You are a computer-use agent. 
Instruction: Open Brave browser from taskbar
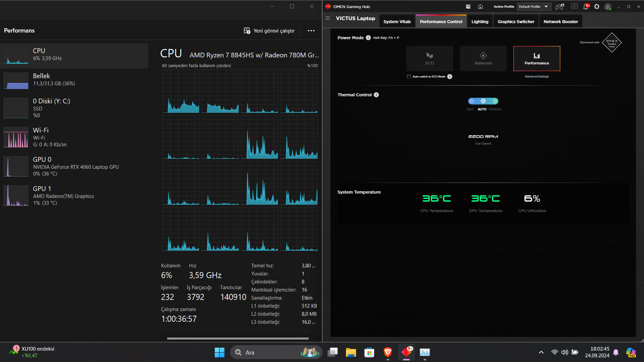388,352
